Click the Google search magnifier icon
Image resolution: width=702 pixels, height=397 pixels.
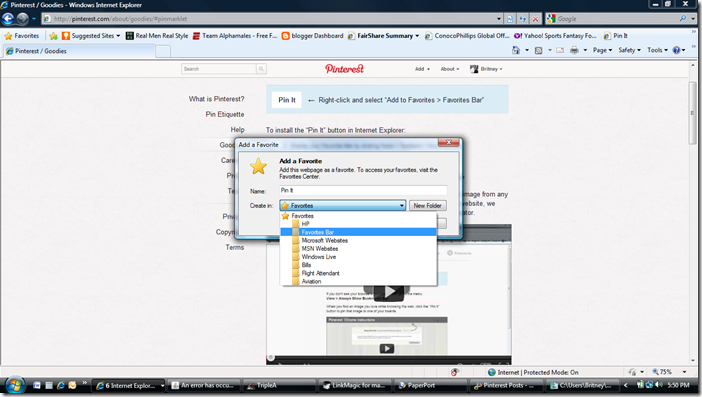(682, 18)
